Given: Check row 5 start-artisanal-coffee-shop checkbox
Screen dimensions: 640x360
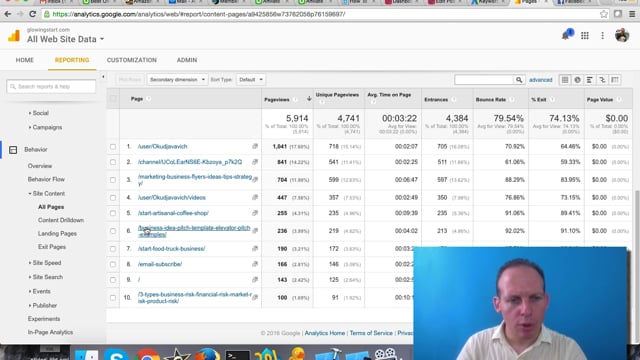Looking at the screenshot, I should click(x=113, y=213).
